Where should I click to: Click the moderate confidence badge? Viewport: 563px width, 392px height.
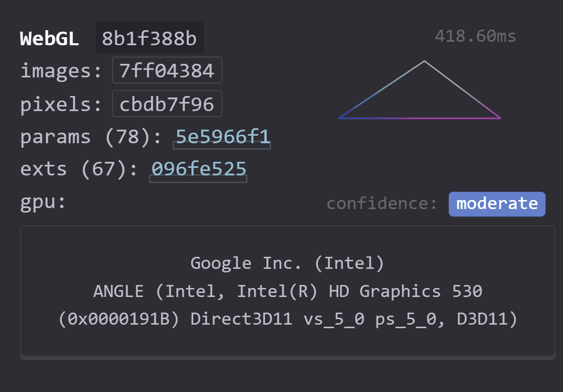pyautogui.click(x=497, y=204)
